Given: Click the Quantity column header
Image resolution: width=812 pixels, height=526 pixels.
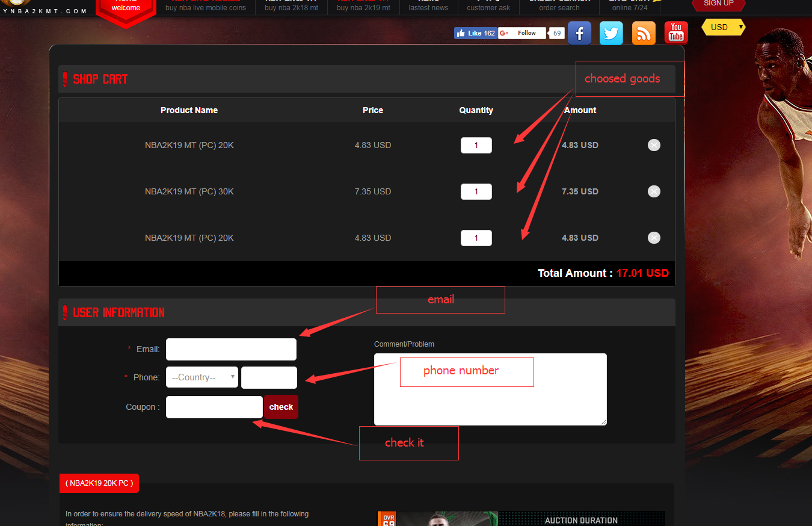Looking at the screenshot, I should [476, 110].
